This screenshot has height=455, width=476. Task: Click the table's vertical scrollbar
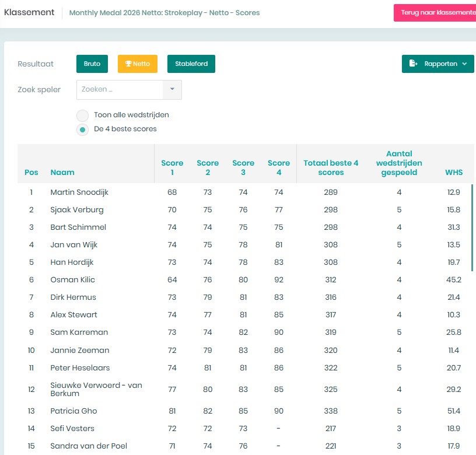(472, 228)
